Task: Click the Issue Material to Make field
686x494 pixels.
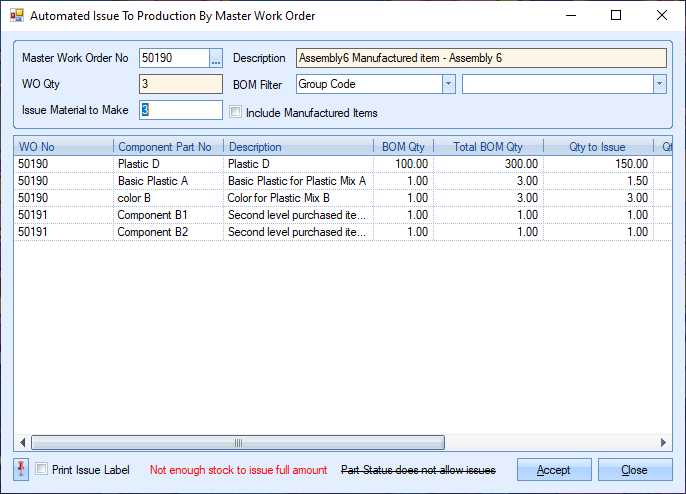Action: pyautogui.click(x=181, y=110)
